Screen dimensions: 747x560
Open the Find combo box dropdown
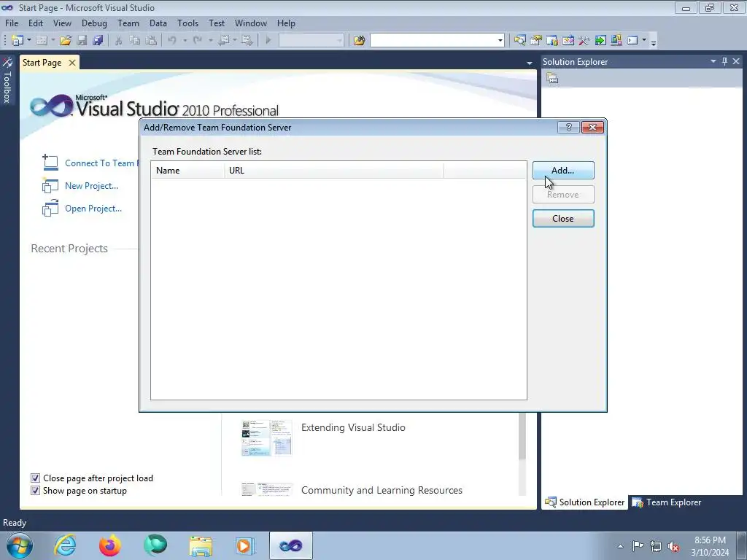[500, 41]
